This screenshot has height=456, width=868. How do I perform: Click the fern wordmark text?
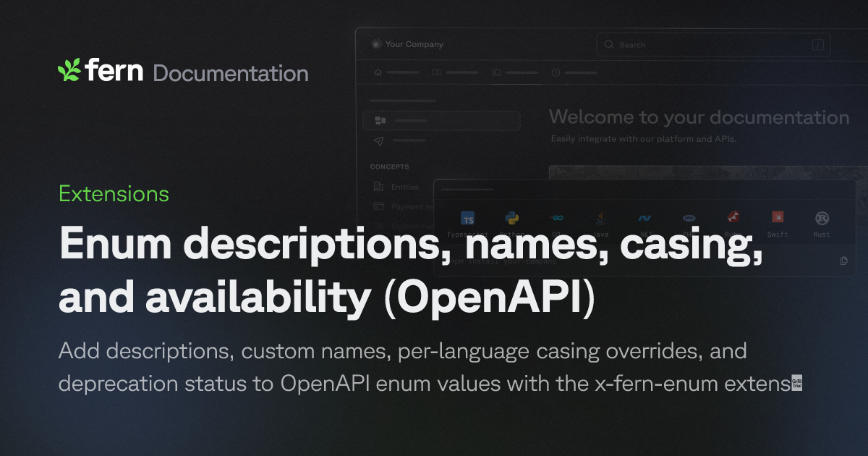(114, 71)
